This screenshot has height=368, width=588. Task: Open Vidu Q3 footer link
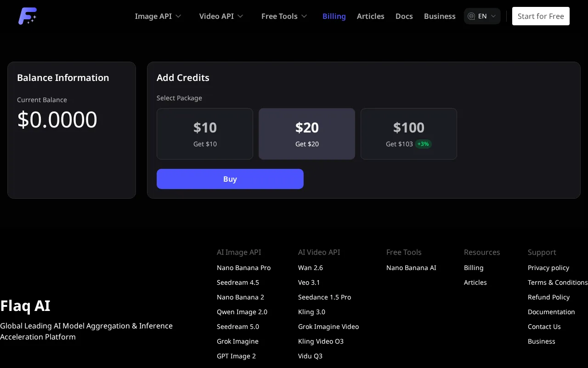point(311,356)
